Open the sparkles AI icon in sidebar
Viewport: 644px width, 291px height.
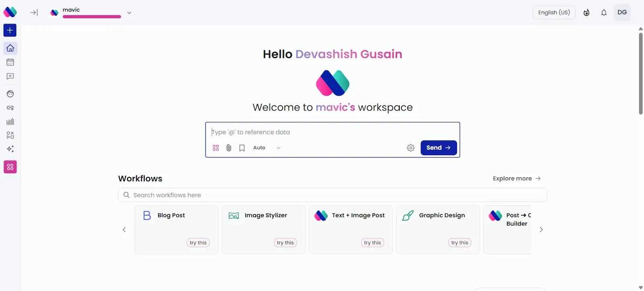[10, 149]
